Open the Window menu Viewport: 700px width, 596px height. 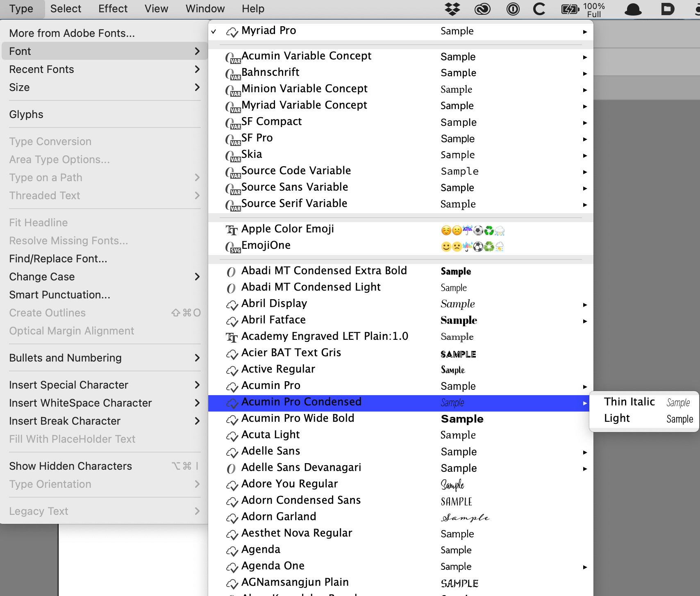click(x=205, y=9)
